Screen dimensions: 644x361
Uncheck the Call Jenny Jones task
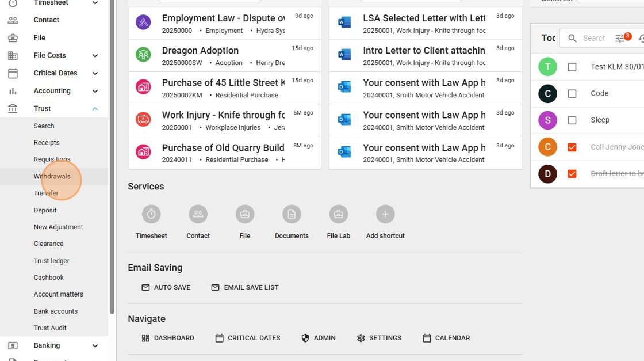572,147
